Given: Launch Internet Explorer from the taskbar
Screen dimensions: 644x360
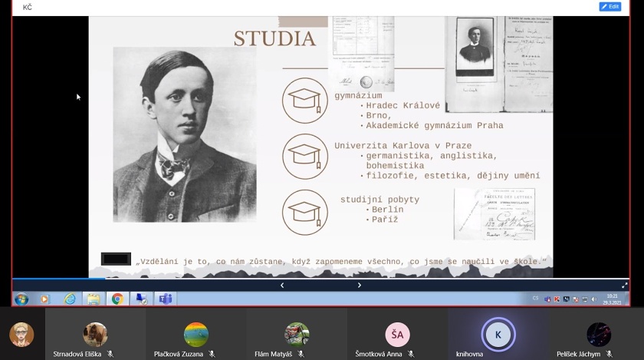Looking at the screenshot, I should (70, 299).
